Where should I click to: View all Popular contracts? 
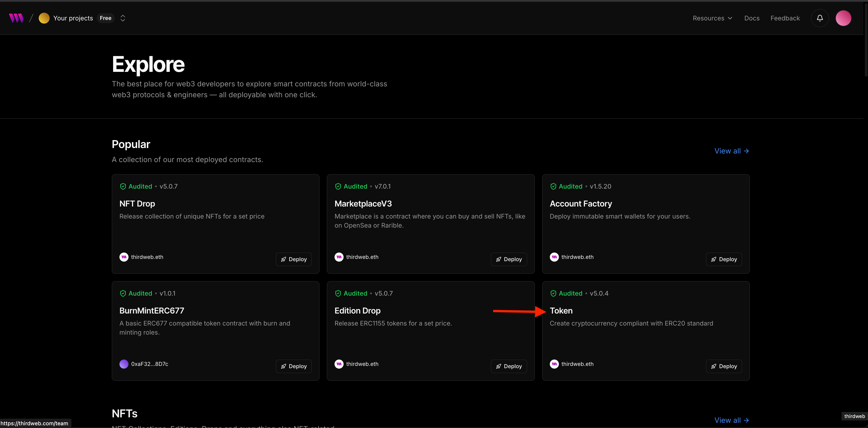(732, 151)
